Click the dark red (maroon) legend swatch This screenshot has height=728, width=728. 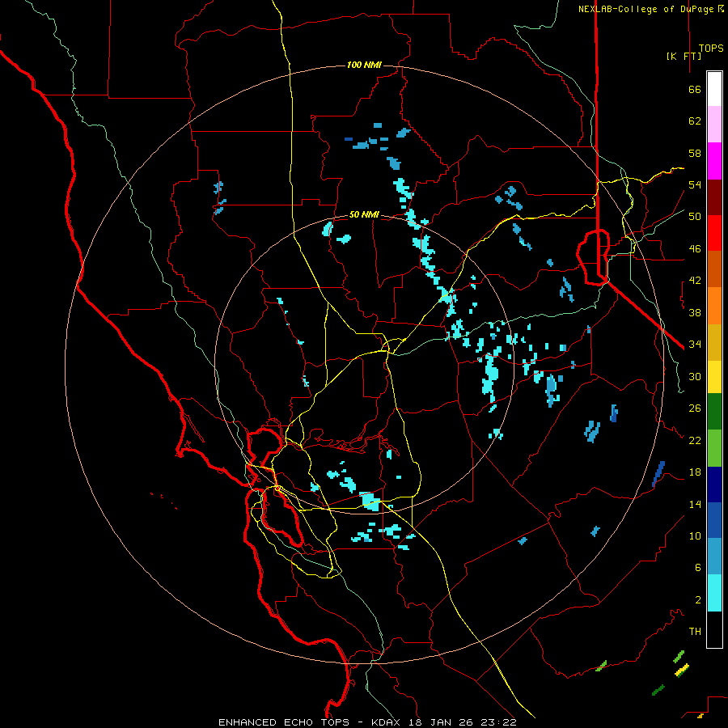click(714, 197)
